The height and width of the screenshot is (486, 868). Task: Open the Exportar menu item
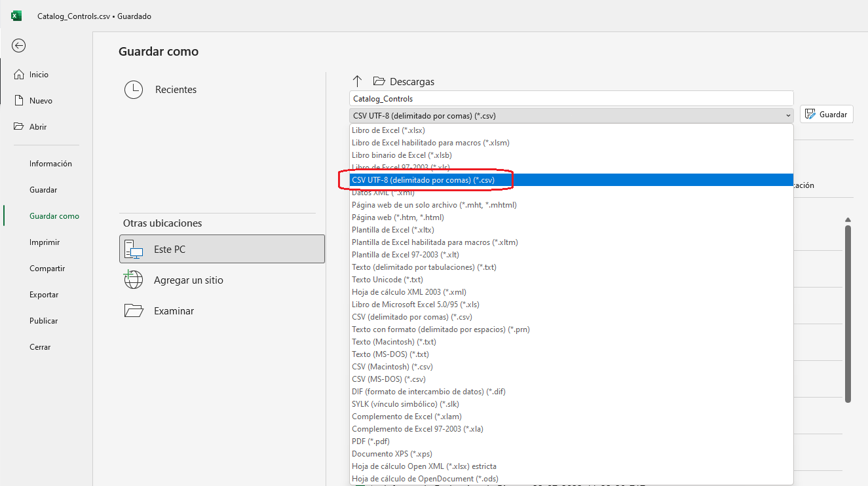(x=44, y=295)
